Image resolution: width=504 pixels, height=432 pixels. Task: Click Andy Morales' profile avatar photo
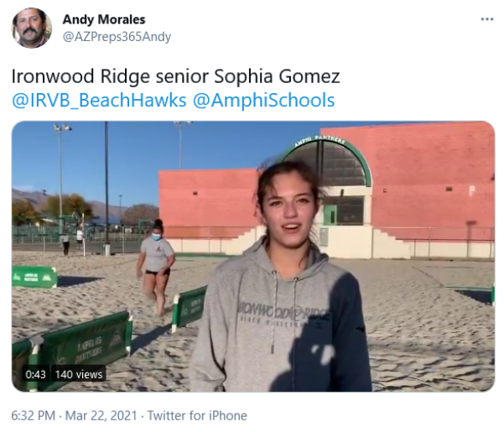pyautogui.click(x=32, y=28)
